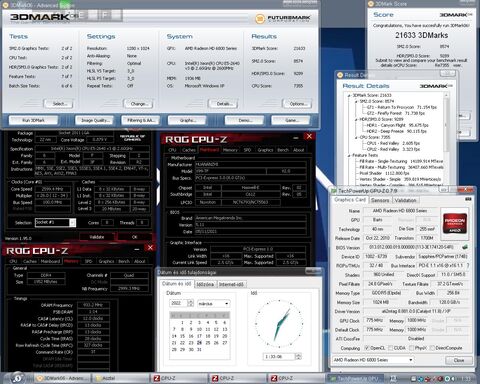This screenshot has width=480, height=384.
Task: Click the Run 3DMark button
Action: pyautogui.click(x=33, y=120)
